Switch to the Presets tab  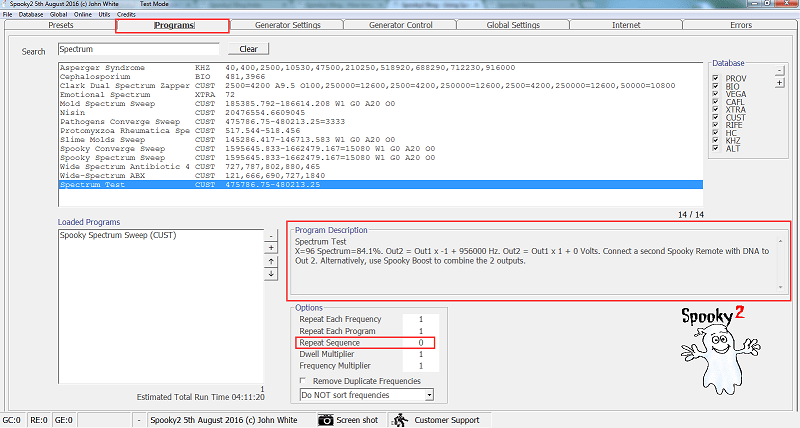pos(61,25)
